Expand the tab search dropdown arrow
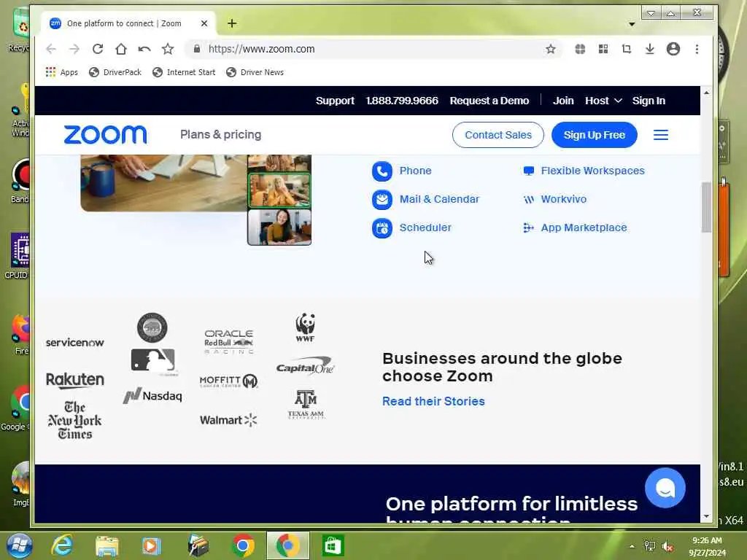This screenshot has width=747, height=560. pos(632,24)
